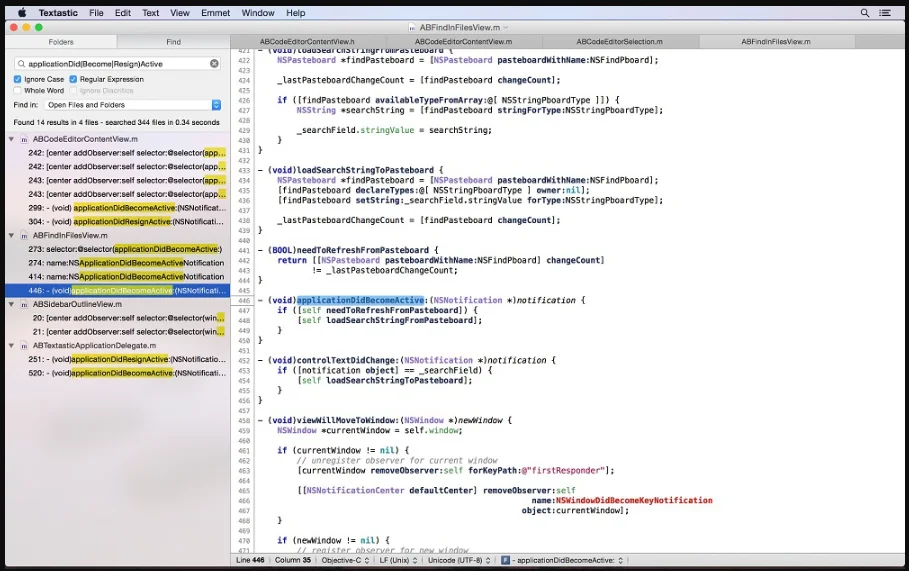Click NSWindowDidBecomeKeyNotification in code

634,500
